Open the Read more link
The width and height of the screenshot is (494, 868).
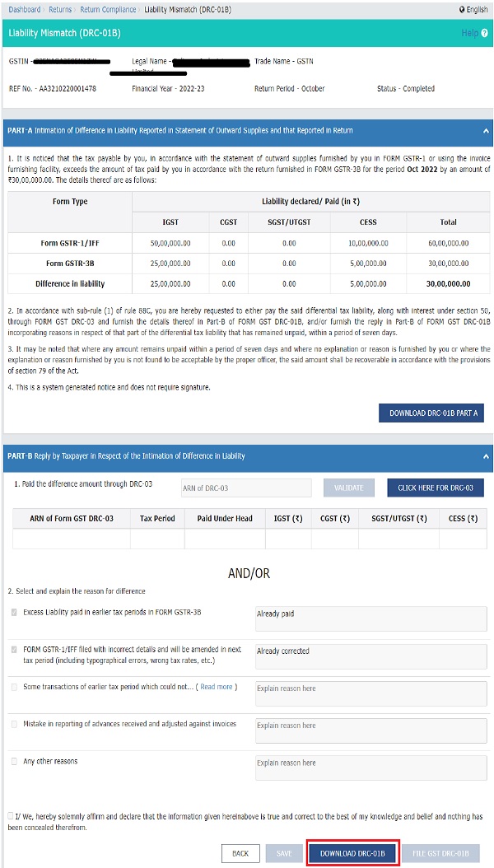coord(217,687)
